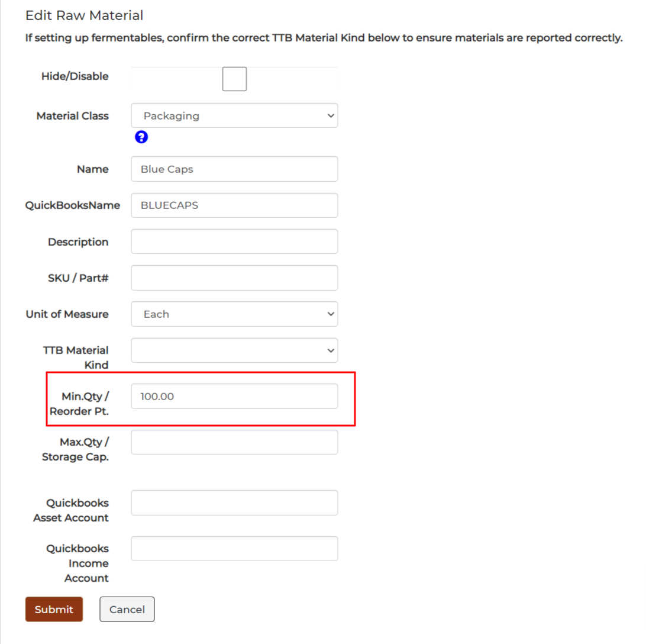Focus the Min.Qty / Reorder Pt. field
Screen dimensions: 646x644
pos(234,396)
